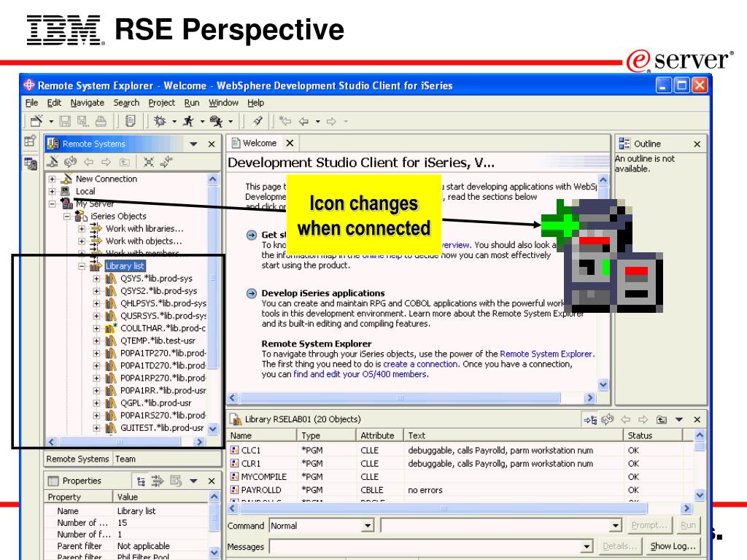Expand Work with libraries node
Viewport: 747px width, 560px height.
(82, 228)
